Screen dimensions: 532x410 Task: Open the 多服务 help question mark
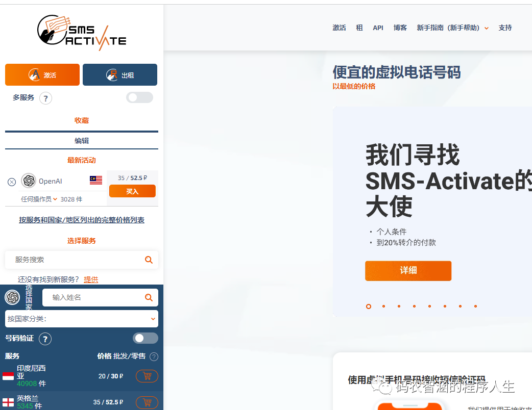pos(45,98)
